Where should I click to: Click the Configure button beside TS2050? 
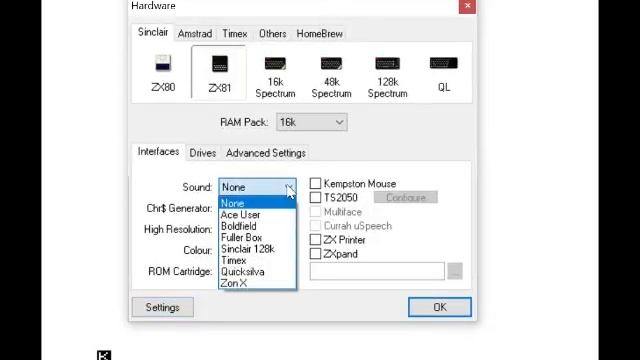coord(406,198)
